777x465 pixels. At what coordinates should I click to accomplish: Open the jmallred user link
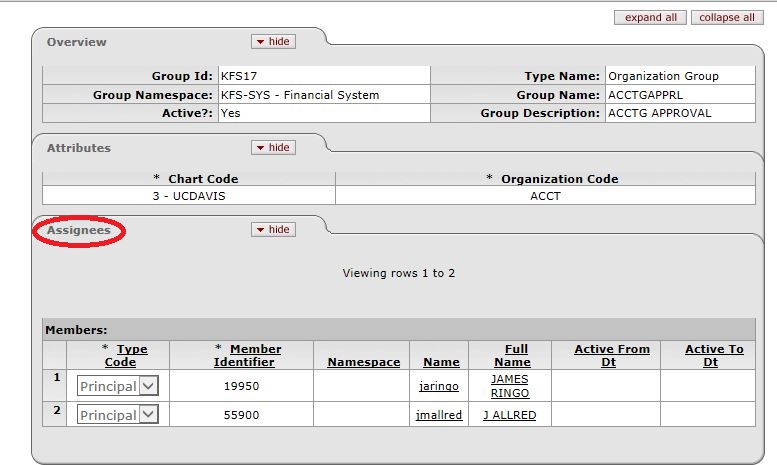tap(439, 415)
